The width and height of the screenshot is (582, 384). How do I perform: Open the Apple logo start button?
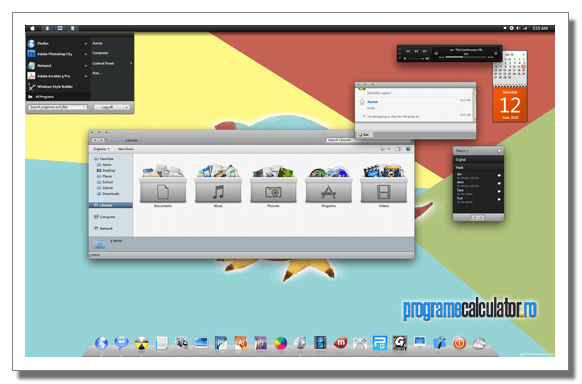[x=33, y=28]
